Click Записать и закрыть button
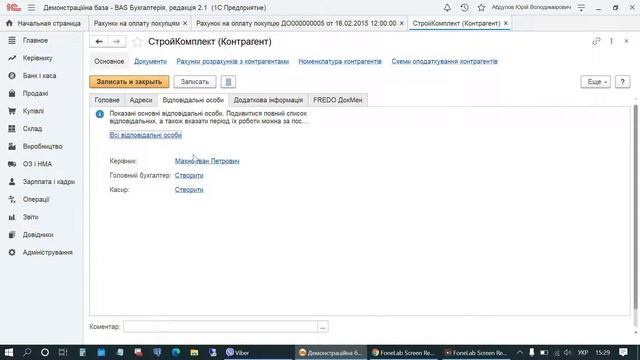The width and height of the screenshot is (640, 360). click(129, 82)
